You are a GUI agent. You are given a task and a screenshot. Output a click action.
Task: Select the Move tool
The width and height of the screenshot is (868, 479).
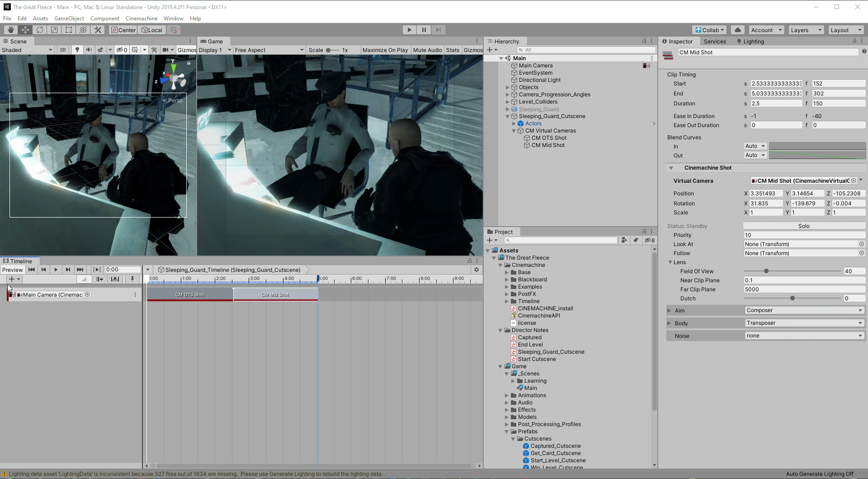tap(25, 30)
